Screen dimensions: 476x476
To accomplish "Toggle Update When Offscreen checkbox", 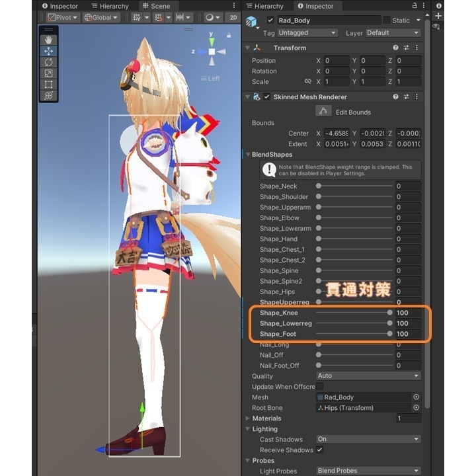I will [320, 386].
